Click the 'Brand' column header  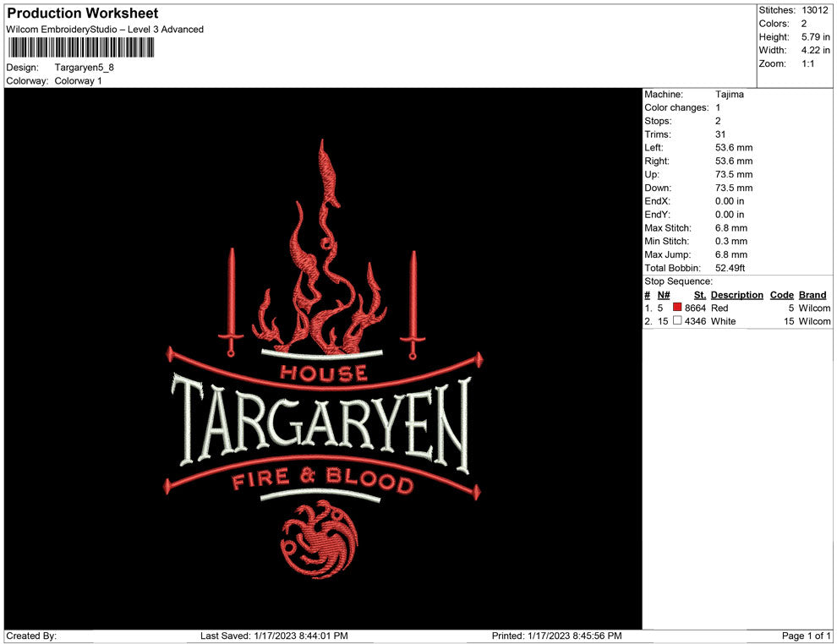point(812,295)
